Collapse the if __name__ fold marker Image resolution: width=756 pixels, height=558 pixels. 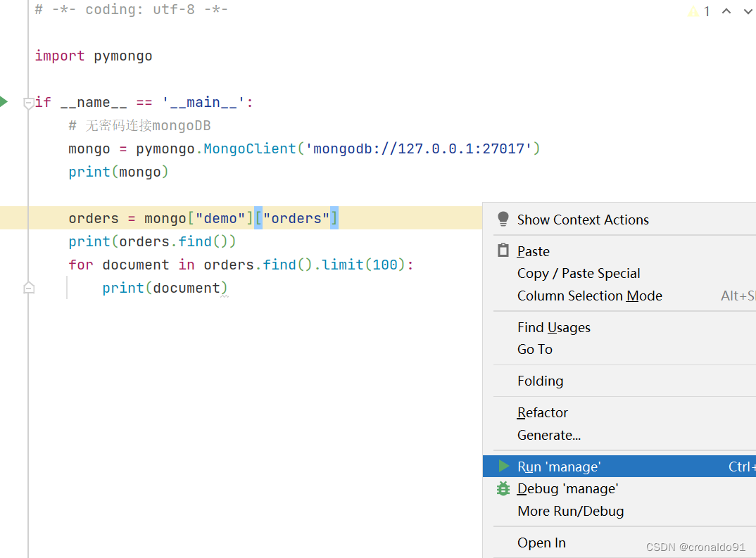pyautogui.click(x=28, y=103)
